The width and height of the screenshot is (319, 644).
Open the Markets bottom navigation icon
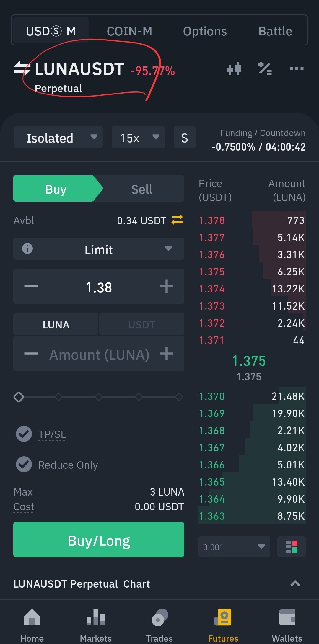tap(96, 618)
